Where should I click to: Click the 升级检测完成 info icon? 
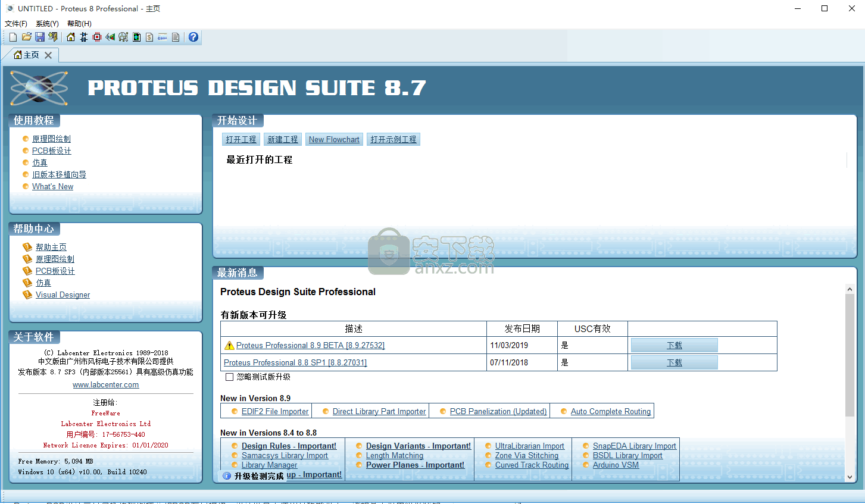[x=227, y=476]
